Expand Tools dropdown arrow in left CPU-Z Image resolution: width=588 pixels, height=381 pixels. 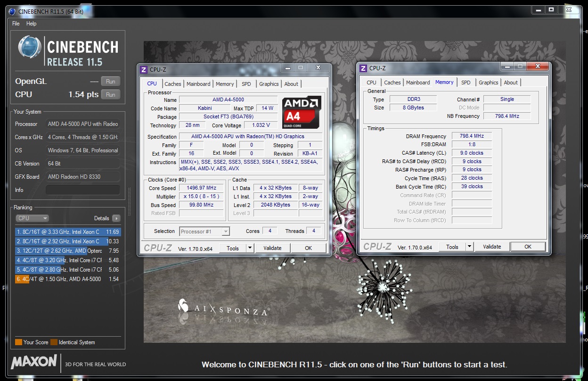(250, 248)
